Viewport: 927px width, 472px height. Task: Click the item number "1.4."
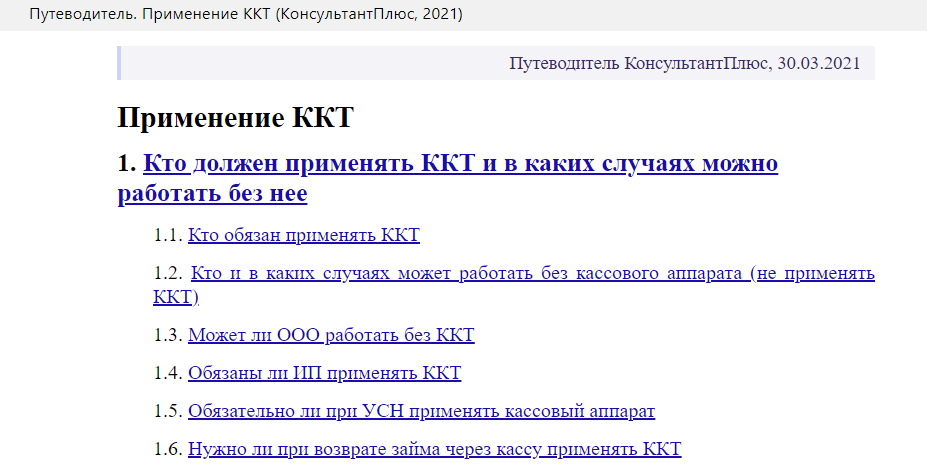tap(168, 373)
